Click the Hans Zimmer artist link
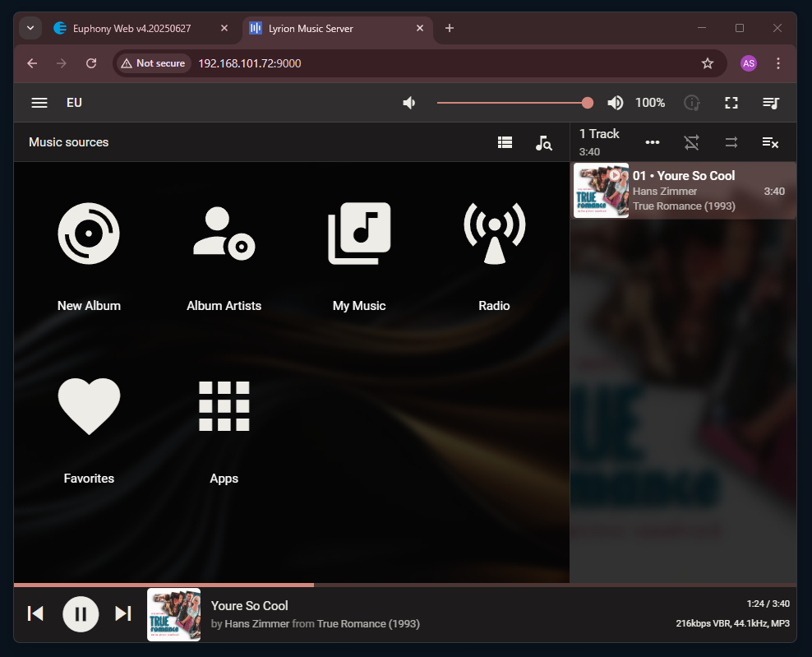Image resolution: width=812 pixels, height=657 pixels. click(x=257, y=624)
